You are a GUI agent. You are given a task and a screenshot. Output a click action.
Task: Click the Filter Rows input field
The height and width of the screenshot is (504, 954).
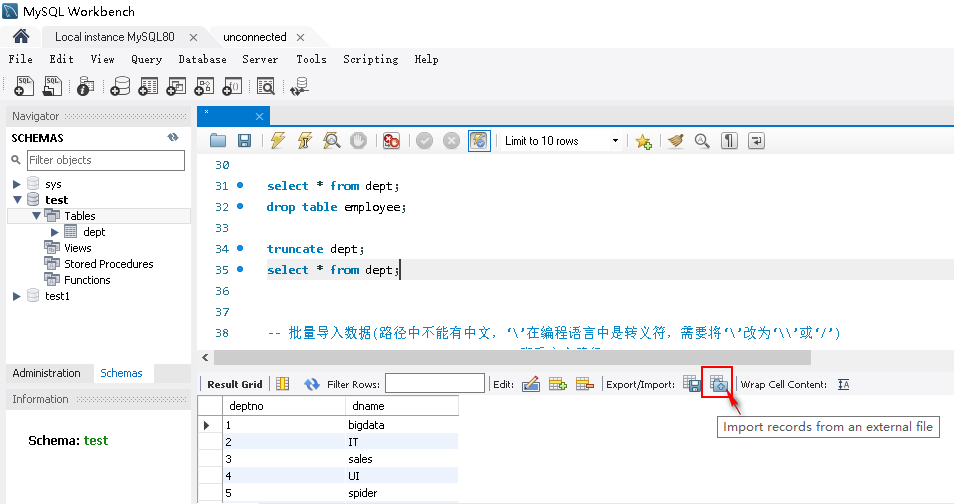pyautogui.click(x=434, y=383)
